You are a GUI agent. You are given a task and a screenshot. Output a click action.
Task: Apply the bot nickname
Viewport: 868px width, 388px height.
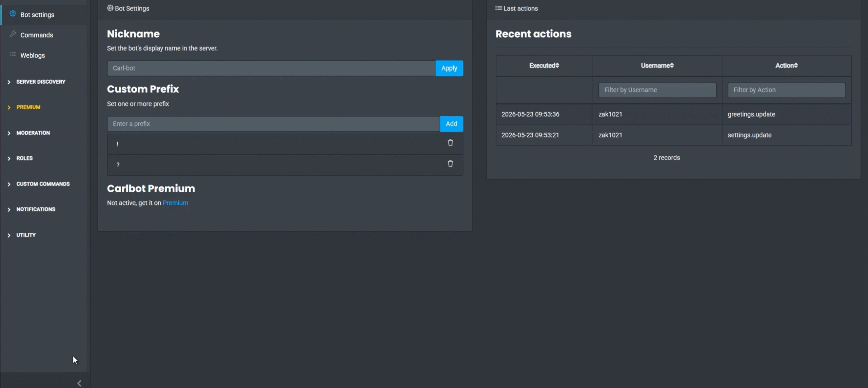(x=449, y=68)
